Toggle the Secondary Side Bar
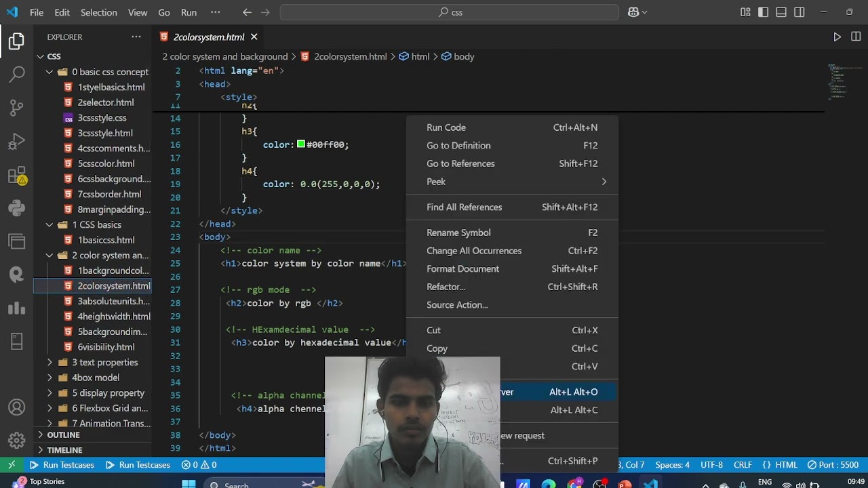Image resolution: width=868 pixels, height=488 pixels. (x=800, y=12)
